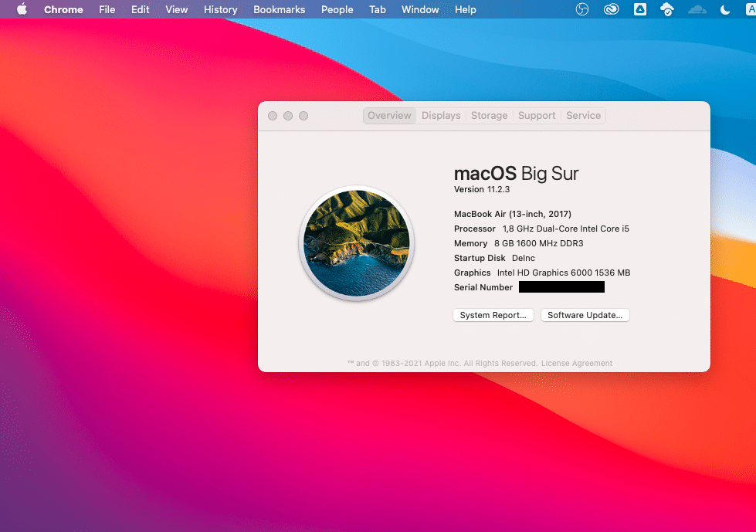
Task: Open the Bookmarks menu
Action: pyautogui.click(x=280, y=9)
